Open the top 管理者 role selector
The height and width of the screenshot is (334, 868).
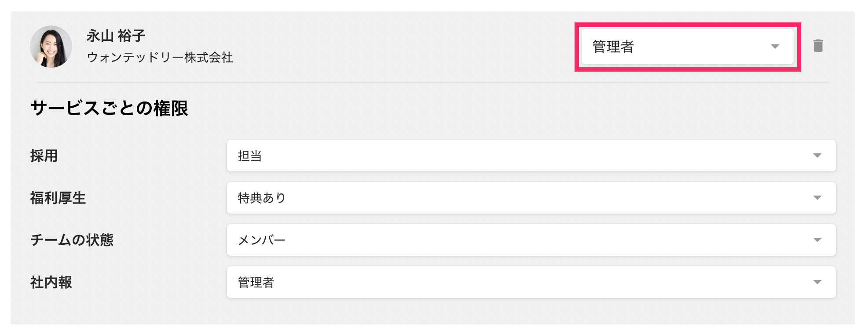click(678, 47)
